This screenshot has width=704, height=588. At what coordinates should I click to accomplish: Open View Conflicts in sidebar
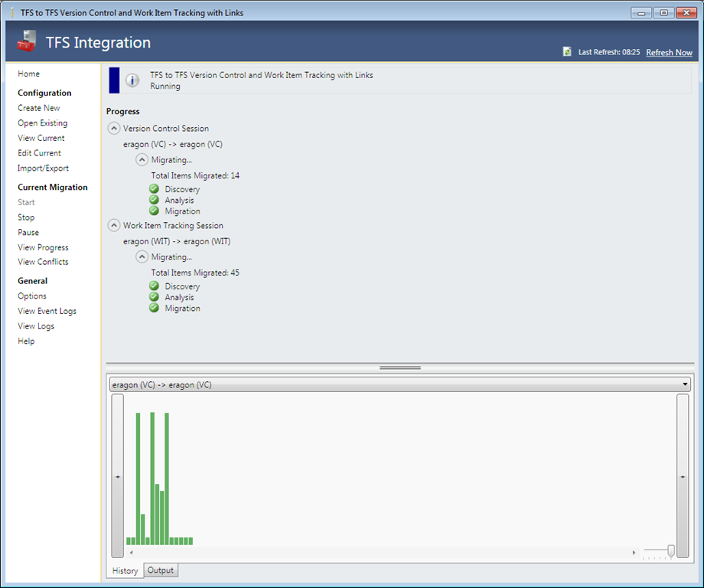tap(43, 262)
